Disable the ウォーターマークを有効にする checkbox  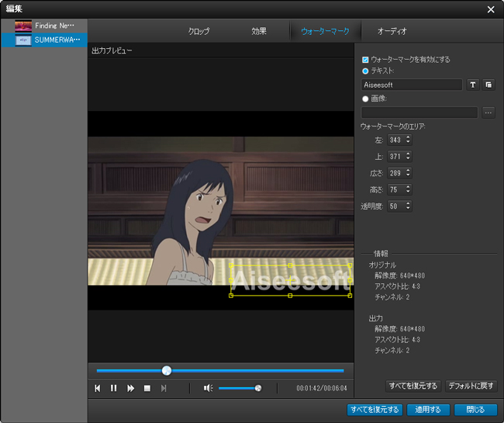pos(366,59)
